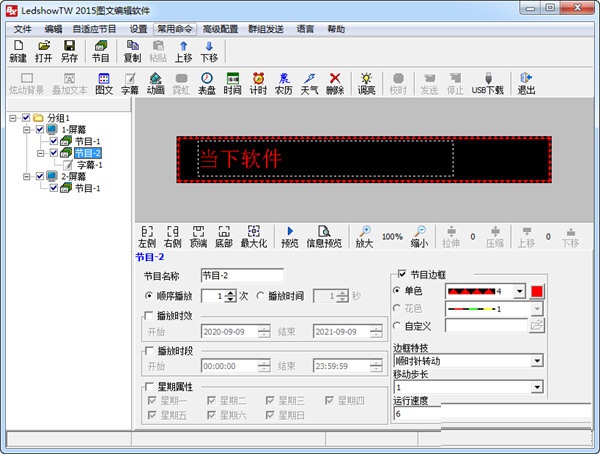Click the 节目名称 input field
Image resolution: width=600 pixels, height=454 pixels.
point(242,276)
